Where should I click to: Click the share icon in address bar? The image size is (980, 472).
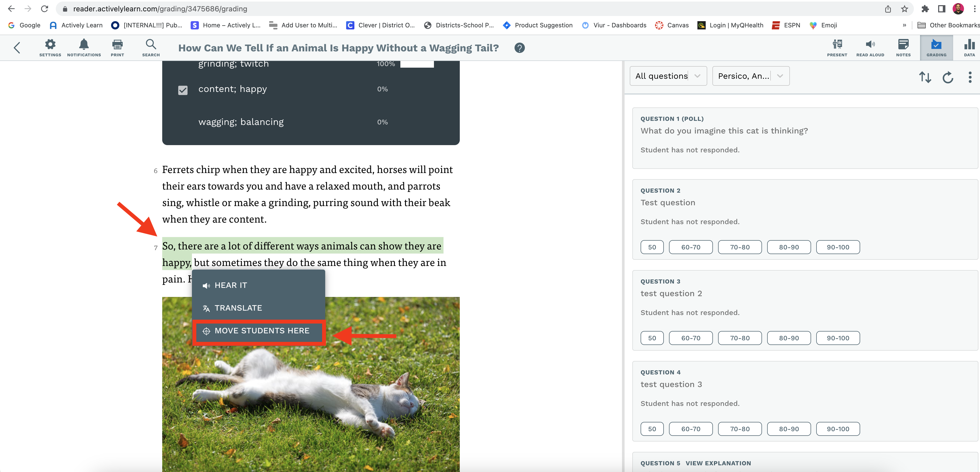(x=888, y=9)
